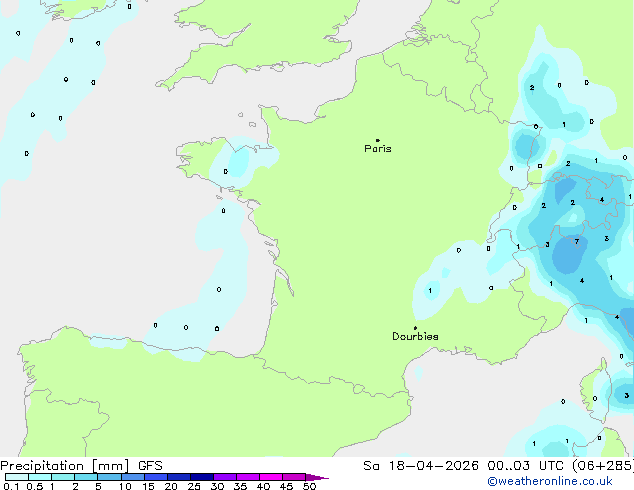Image resolution: width=634 pixels, height=490 pixels.
Task: Click the date '18-04-2026' text
Action: [x=433, y=466]
